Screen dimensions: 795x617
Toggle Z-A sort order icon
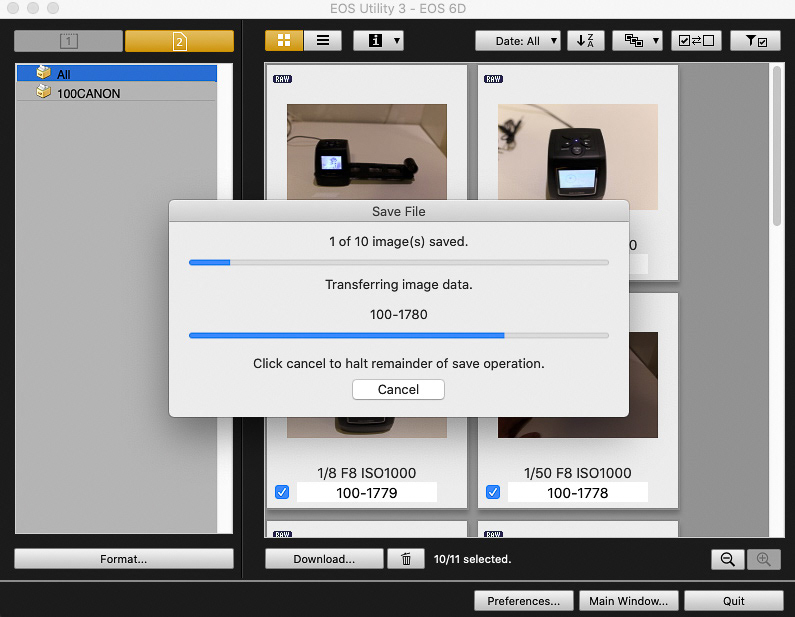coord(586,41)
